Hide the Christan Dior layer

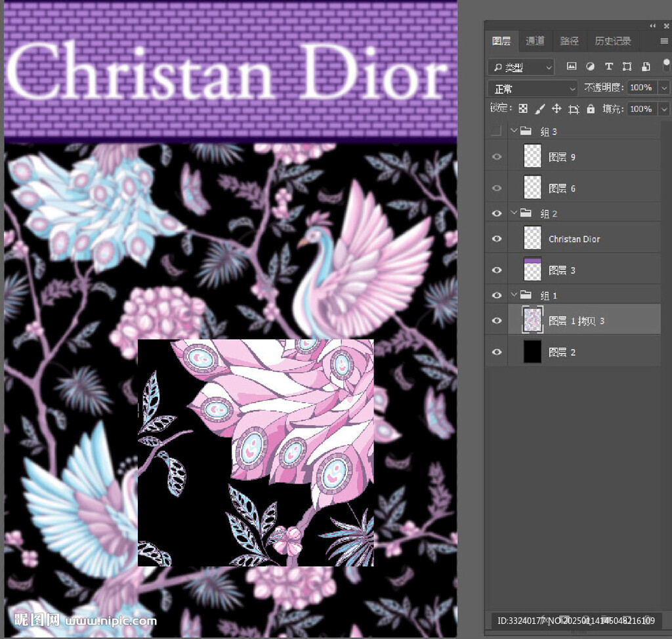[497, 239]
